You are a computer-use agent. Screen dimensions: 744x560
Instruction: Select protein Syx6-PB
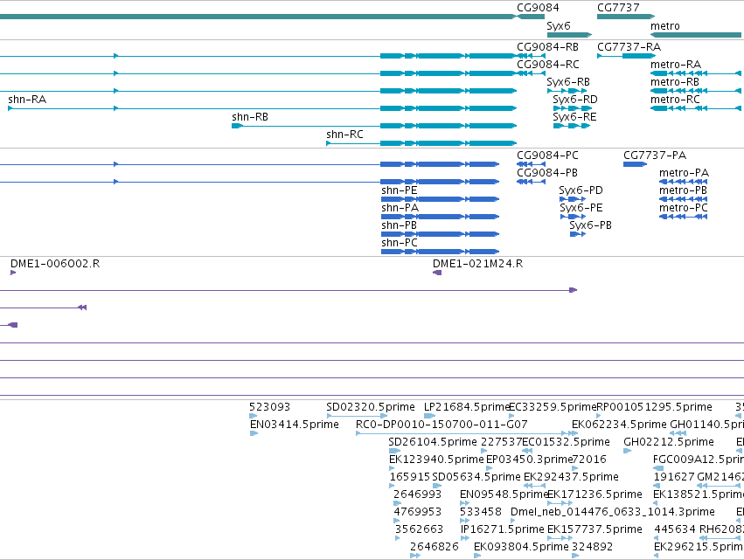point(578,234)
